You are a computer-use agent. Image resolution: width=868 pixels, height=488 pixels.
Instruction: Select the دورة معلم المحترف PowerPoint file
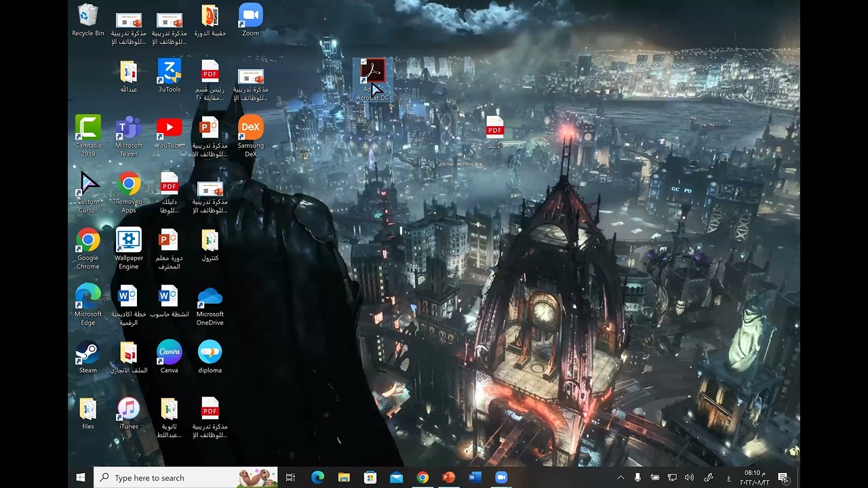click(x=170, y=249)
